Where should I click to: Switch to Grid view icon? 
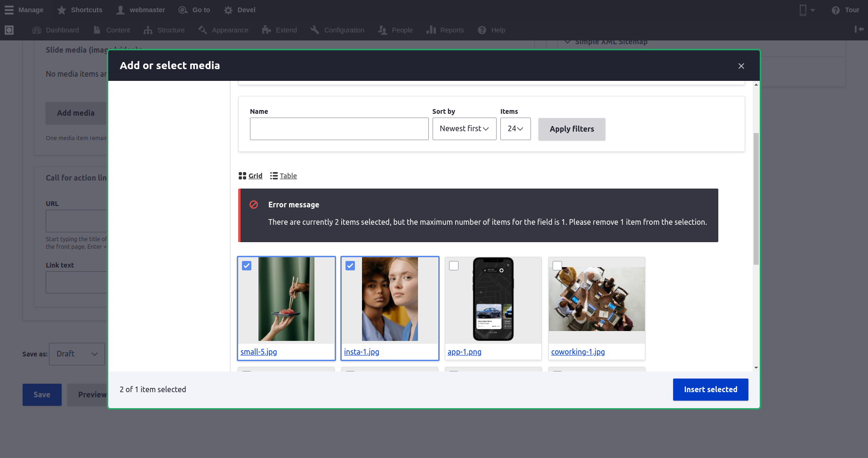coord(242,176)
